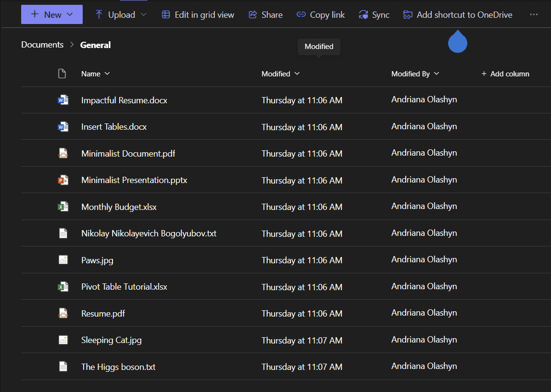Navigate to Documents in the breadcrumb
Viewport: 551px width, 392px height.
42,45
